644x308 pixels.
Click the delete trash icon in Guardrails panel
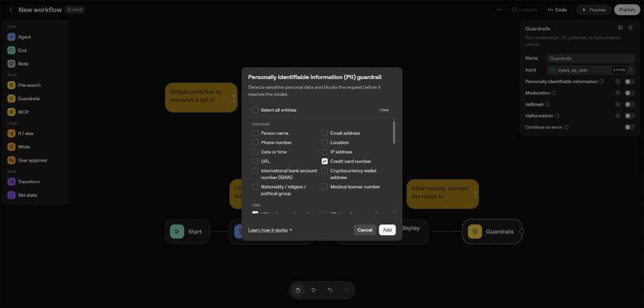[x=630, y=28]
